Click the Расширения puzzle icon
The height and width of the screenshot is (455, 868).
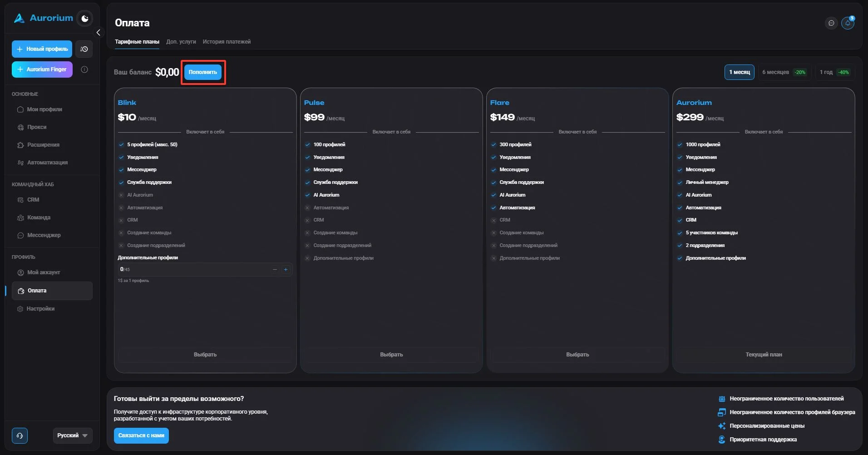coord(20,145)
